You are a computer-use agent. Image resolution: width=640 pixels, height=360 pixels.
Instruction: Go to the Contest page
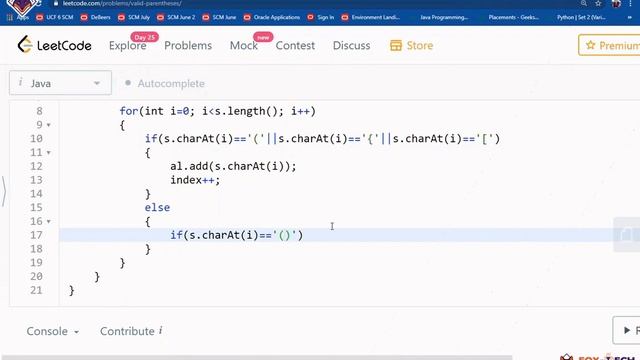click(295, 45)
